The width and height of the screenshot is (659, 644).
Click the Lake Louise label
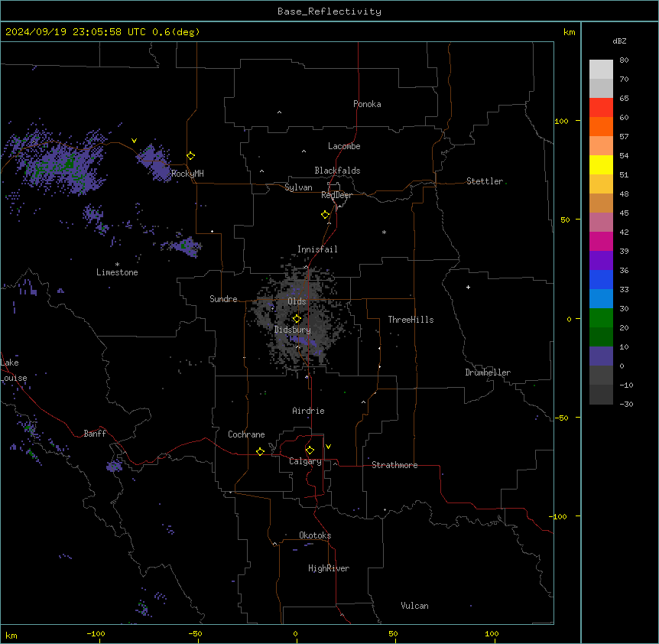(x=14, y=370)
